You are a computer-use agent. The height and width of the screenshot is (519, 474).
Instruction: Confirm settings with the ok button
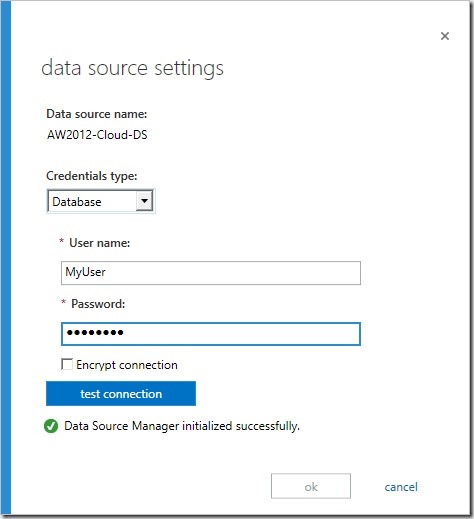(x=311, y=486)
